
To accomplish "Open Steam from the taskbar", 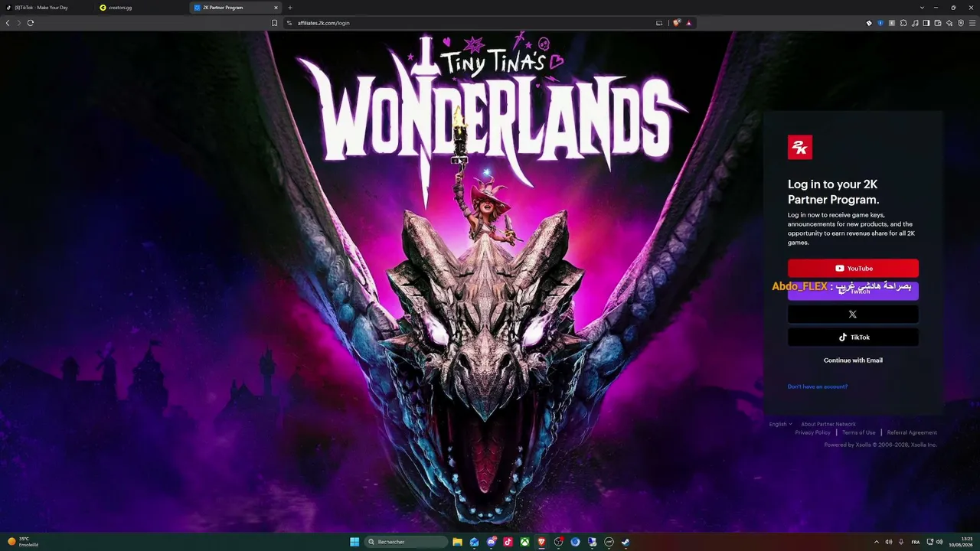I will coord(626,542).
